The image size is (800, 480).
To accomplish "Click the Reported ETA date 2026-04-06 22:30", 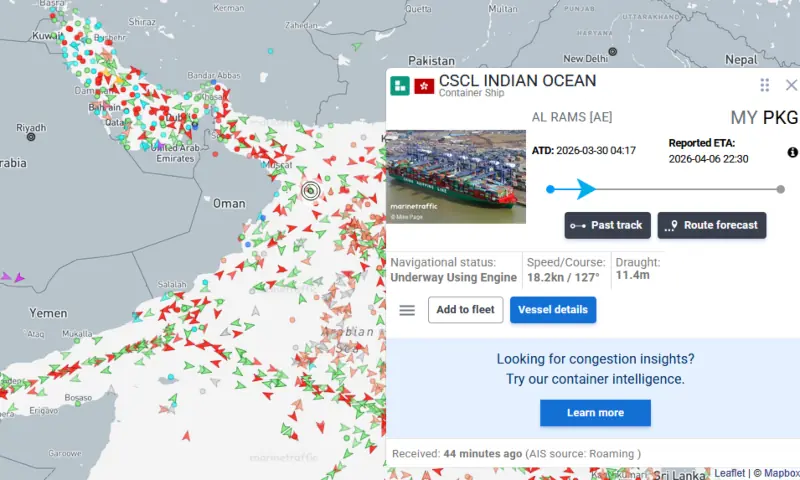I will pos(709,159).
